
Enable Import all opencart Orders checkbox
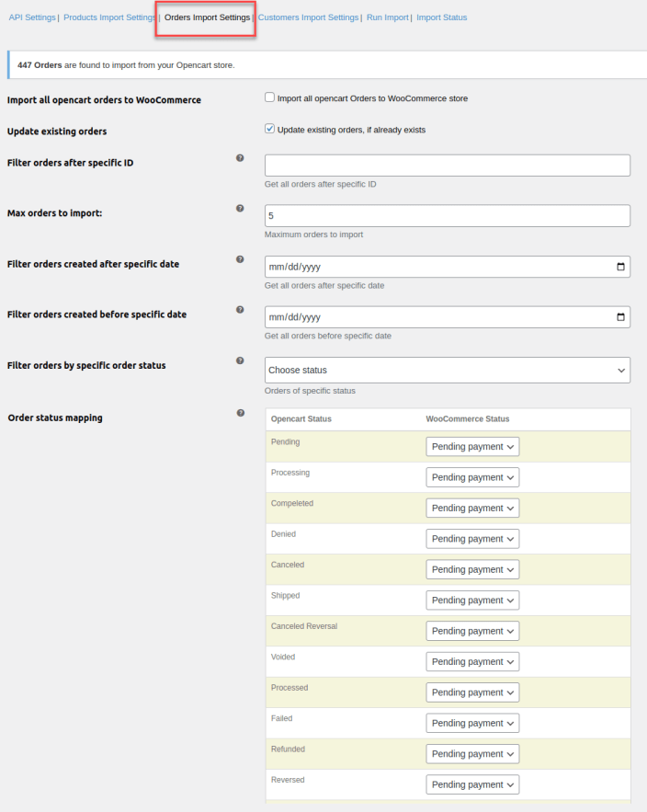(269, 97)
